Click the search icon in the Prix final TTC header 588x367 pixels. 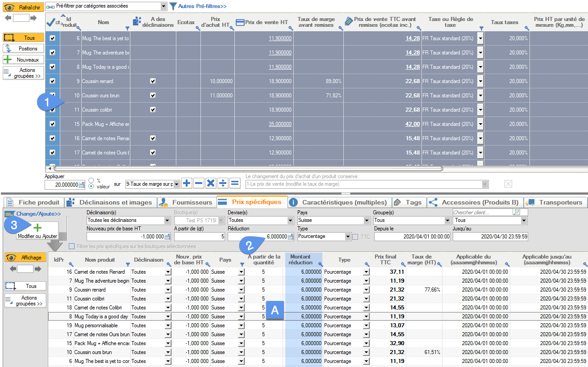point(404,265)
